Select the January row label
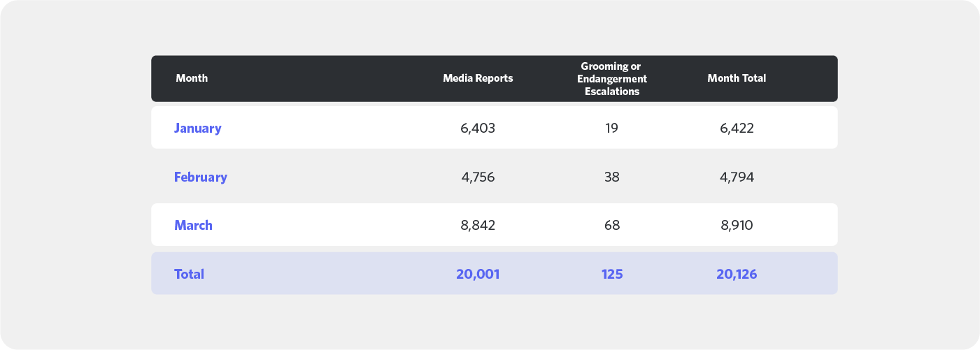The height and width of the screenshot is (350, 980). (x=198, y=128)
